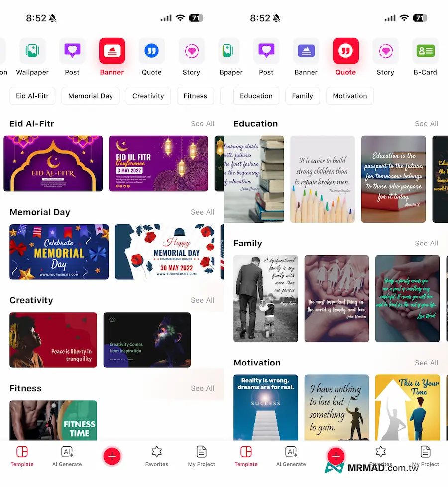Open Favorites star on the left screen
Viewport: 448px width, 487px height.
156,456
